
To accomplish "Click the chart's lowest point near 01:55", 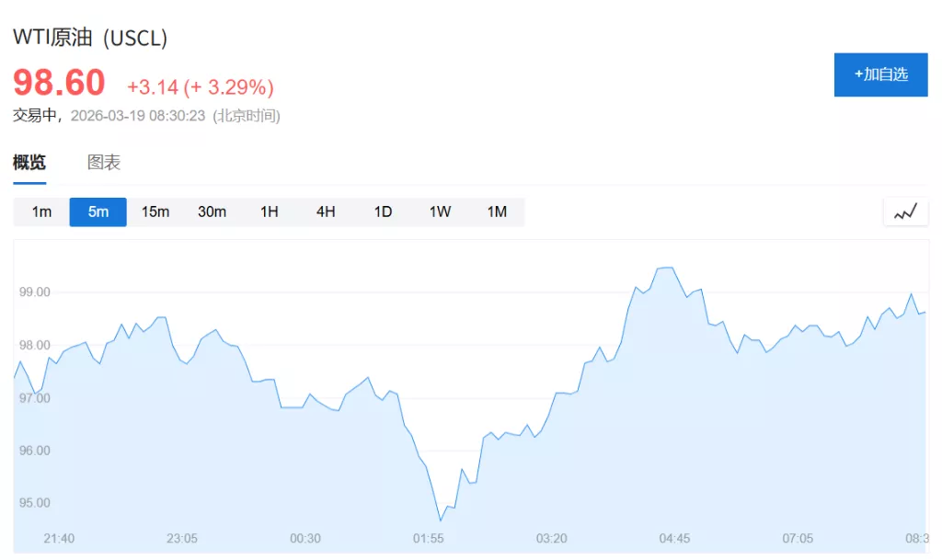I will tap(441, 520).
